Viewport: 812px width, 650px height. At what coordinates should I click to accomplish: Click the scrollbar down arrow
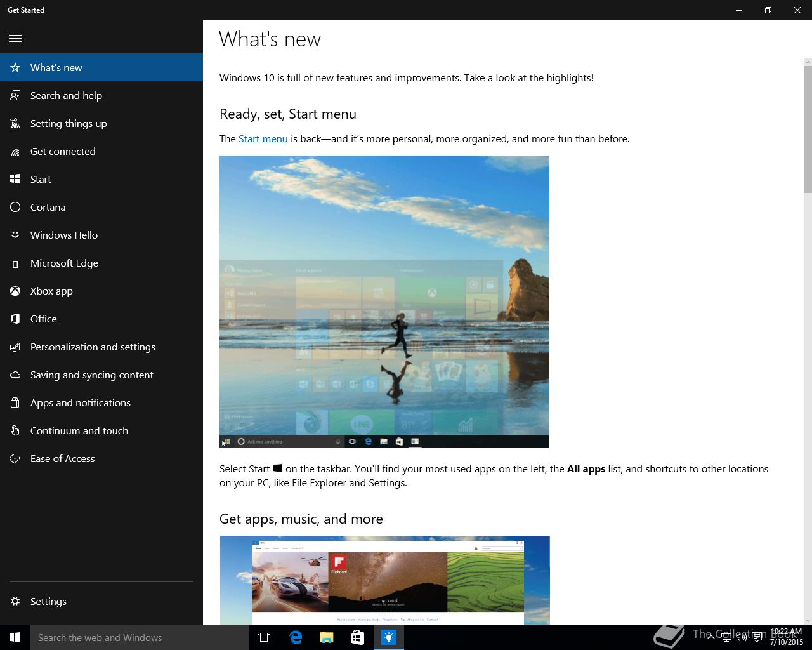click(808, 620)
